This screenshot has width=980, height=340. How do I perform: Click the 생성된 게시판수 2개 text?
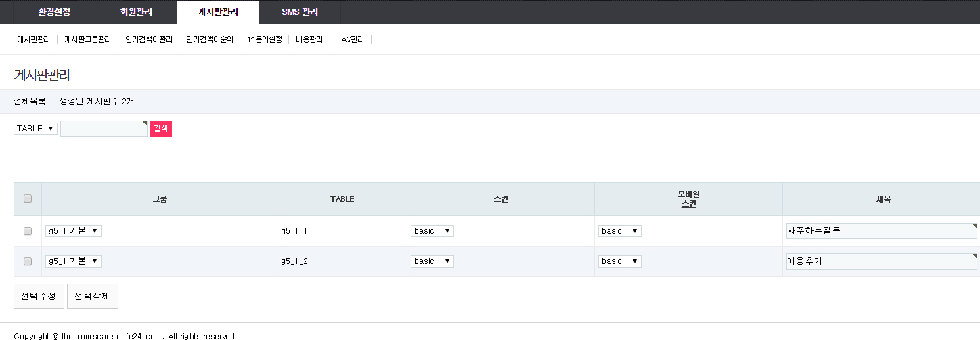(x=97, y=102)
